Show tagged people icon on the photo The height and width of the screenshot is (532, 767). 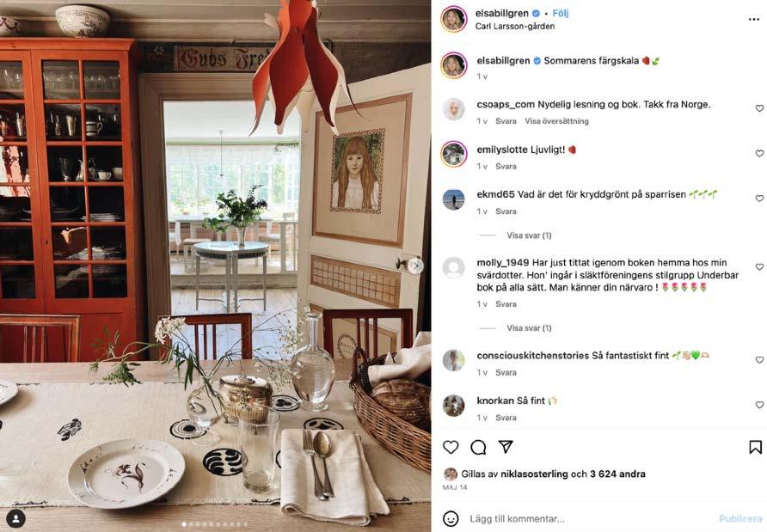click(16, 518)
